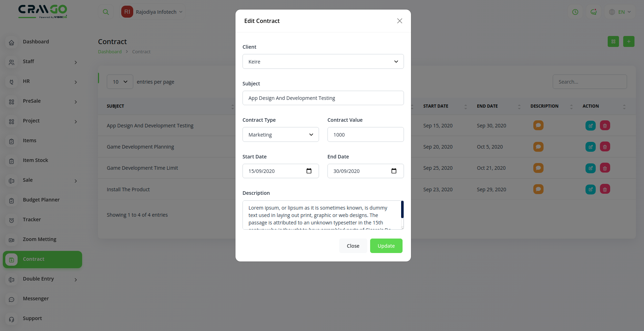
Task: Click the Description textarea scrollbar thumb
Action: point(402,210)
